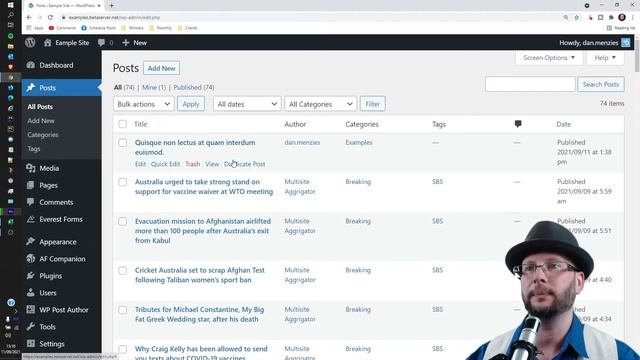Open the browser profile avatar
Viewport: 640px width, 360px height.
click(x=622, y=17)
